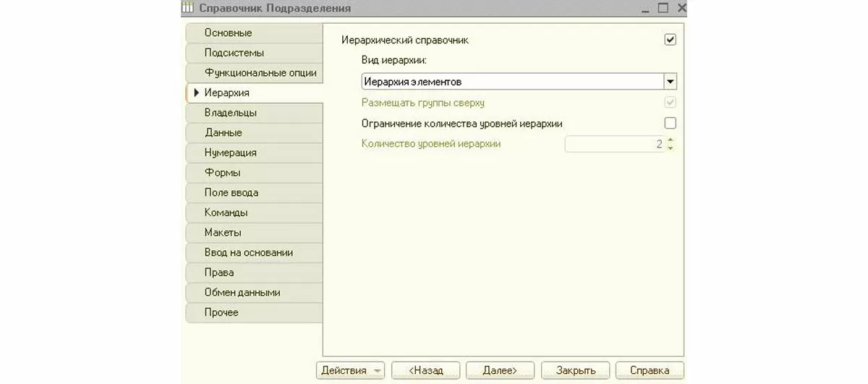Click the Закрыть button
This screenshot has height=384, width=868.
(x=576, y=370)
